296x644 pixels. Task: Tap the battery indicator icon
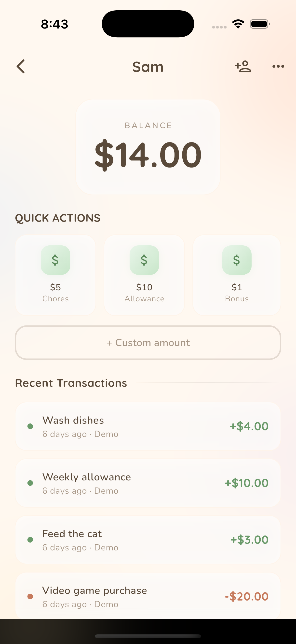click(259, 24)
